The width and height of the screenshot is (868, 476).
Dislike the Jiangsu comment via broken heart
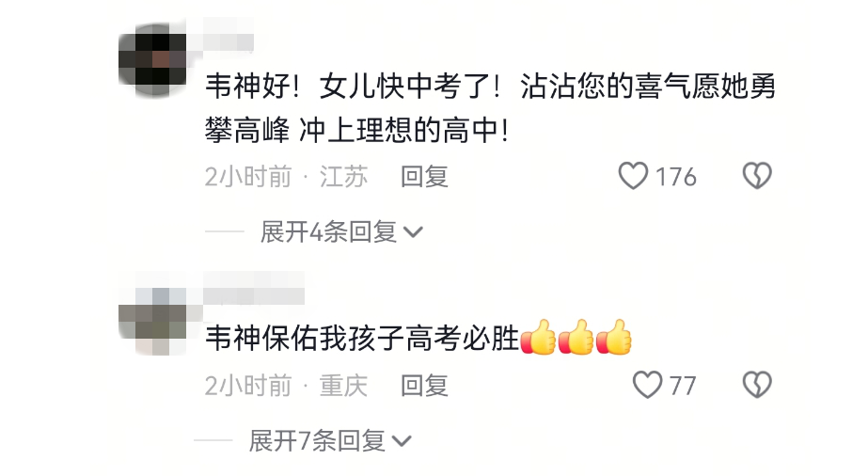coord(757,176)
